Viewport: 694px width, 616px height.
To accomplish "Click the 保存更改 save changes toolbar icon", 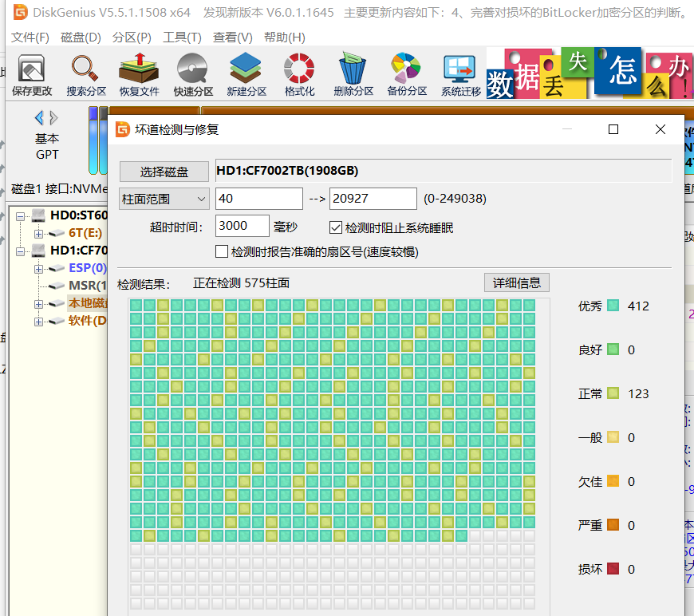I will click(x=31, y=75).
